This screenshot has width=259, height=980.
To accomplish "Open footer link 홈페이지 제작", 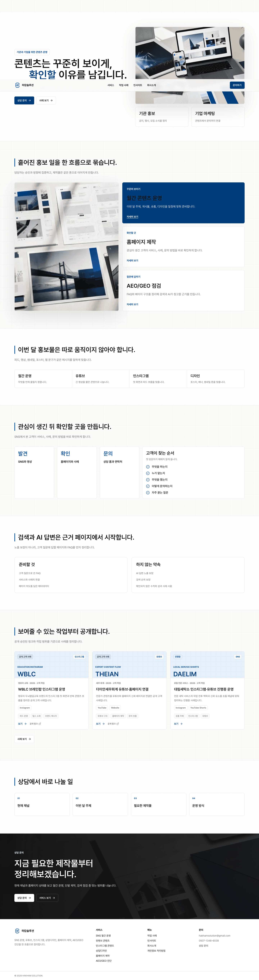I will 103,955.
